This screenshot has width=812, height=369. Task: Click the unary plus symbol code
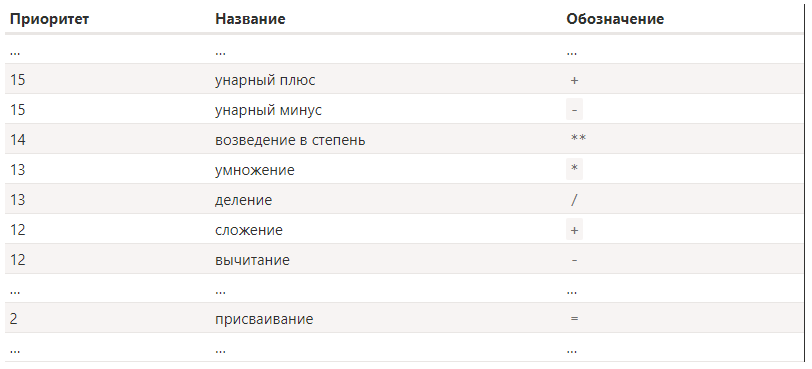[574, 81]
